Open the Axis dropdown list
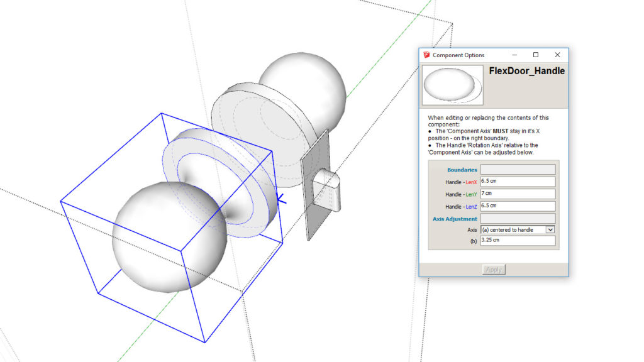The height and width of the screenshot is (362, 644). tap(550, 230)
